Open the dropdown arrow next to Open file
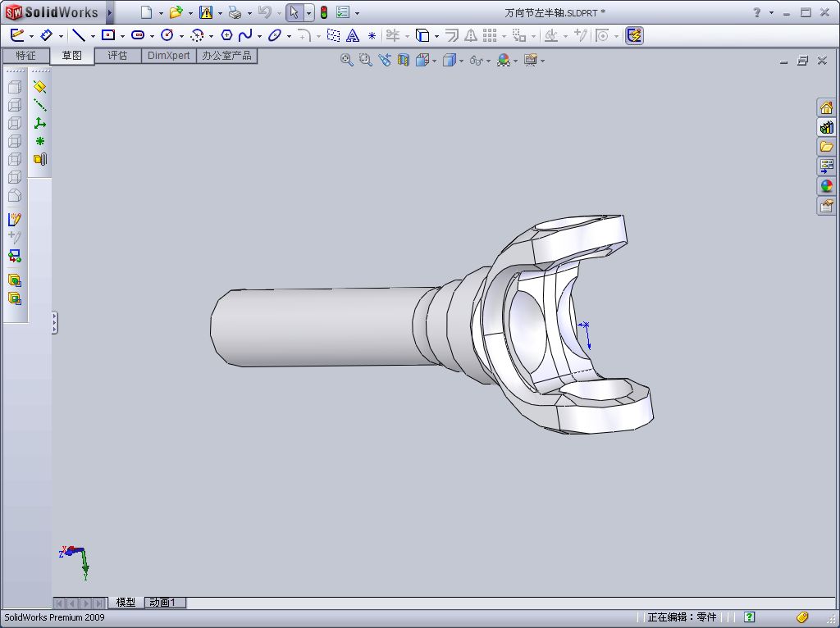Image resolution: width=840 pixels, height=628 pixels. tap(190, 13)
